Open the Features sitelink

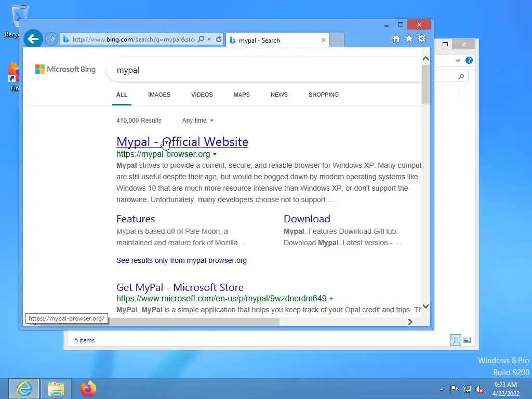tap(136, 219)
